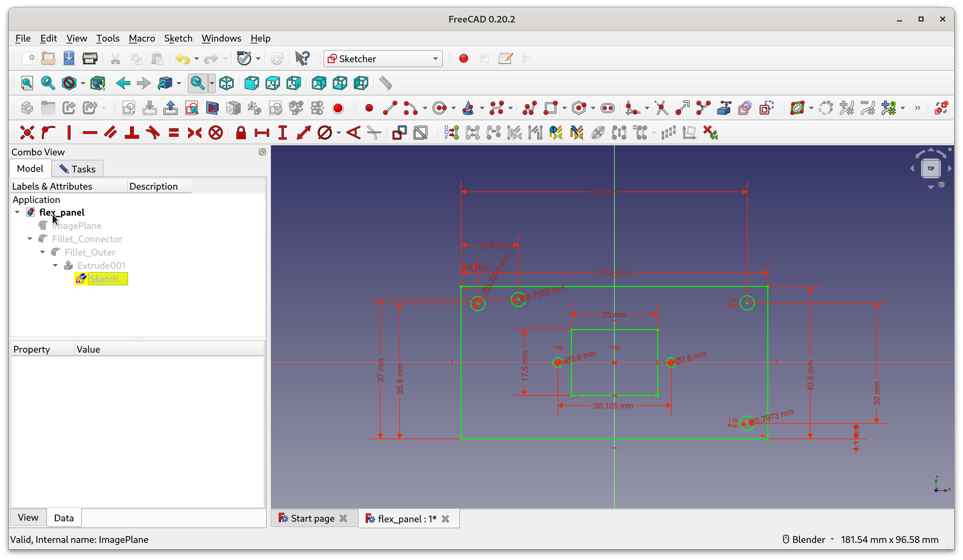Select the Create circle tool
963x560 pixels.
tap(439, 108)
